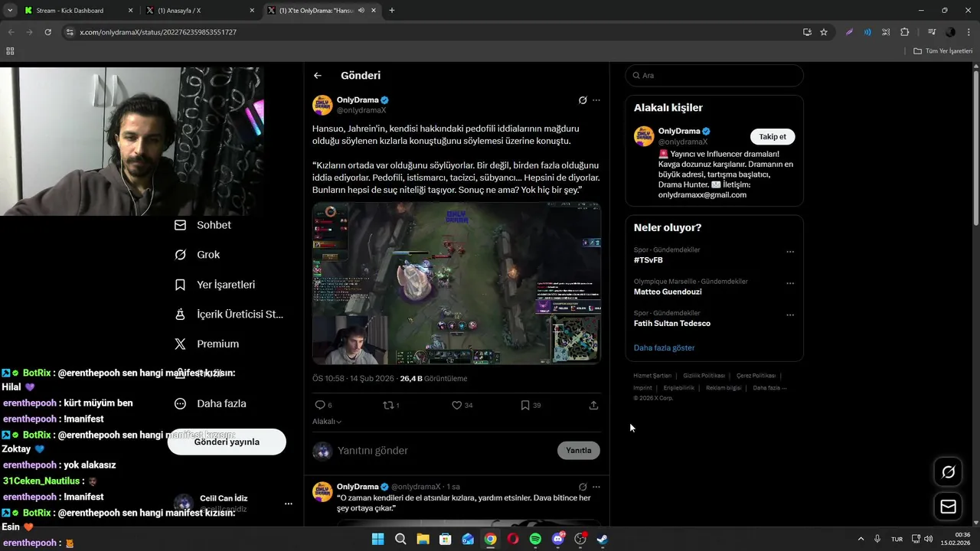The height and width of the screenshot is (551, 980).
Task: Open a new browser tab
Action: pyautogui.click(x=392, y=11)
